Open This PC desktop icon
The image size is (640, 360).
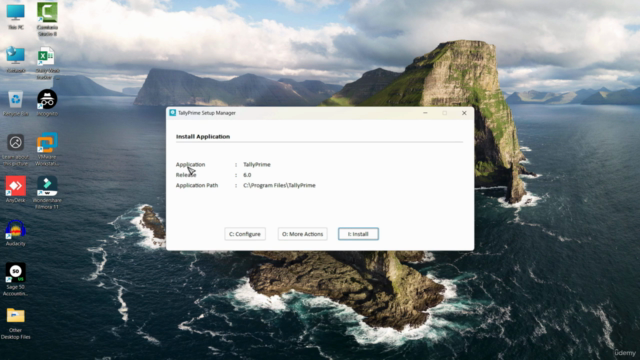coord(16,16)
